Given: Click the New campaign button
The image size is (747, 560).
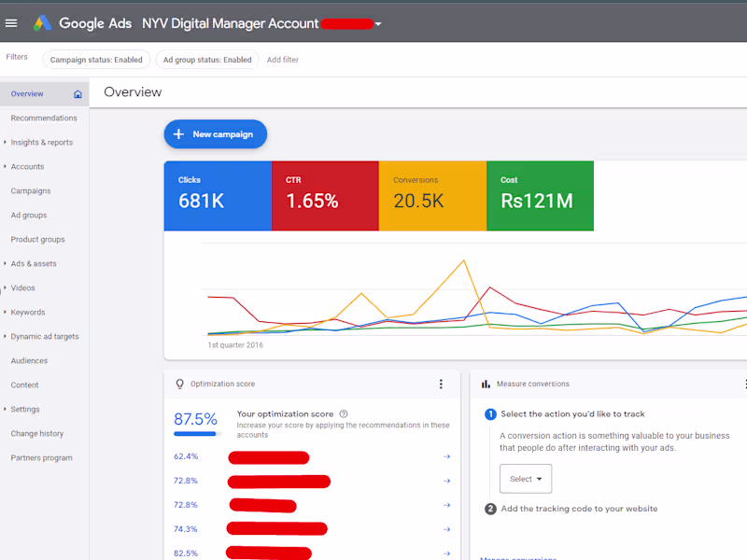Looking at the screenshot, I should coord(216,134).
